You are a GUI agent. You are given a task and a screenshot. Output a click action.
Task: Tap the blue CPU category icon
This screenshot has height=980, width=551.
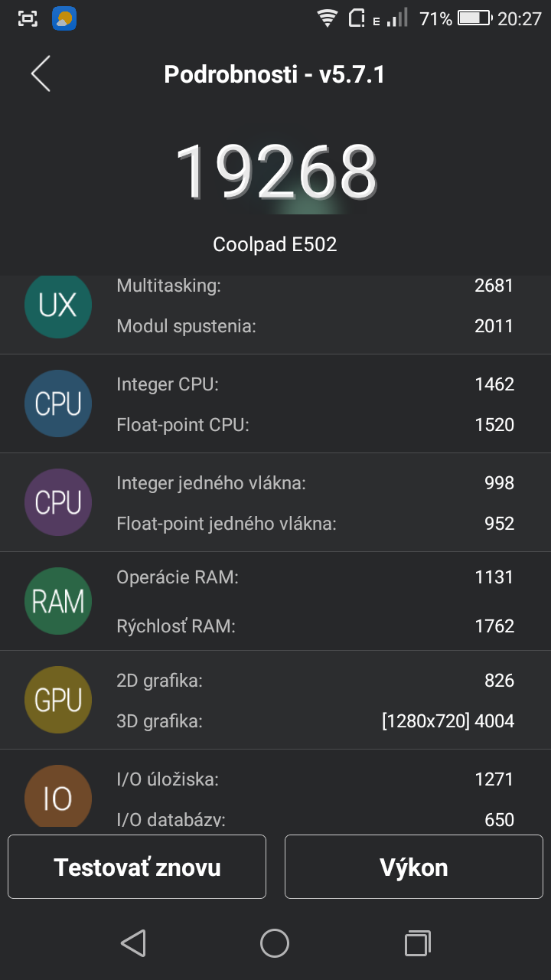click(58, 404)
